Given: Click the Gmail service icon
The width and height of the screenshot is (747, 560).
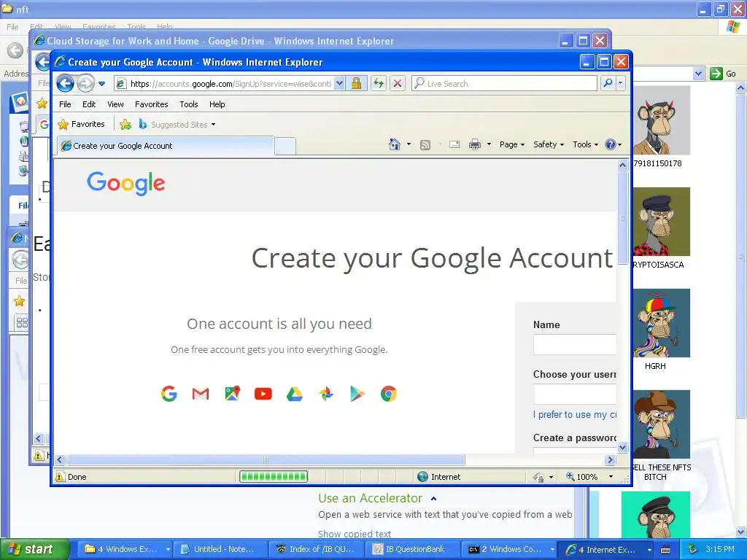Looking at the screenshot, I should (201, 394).
